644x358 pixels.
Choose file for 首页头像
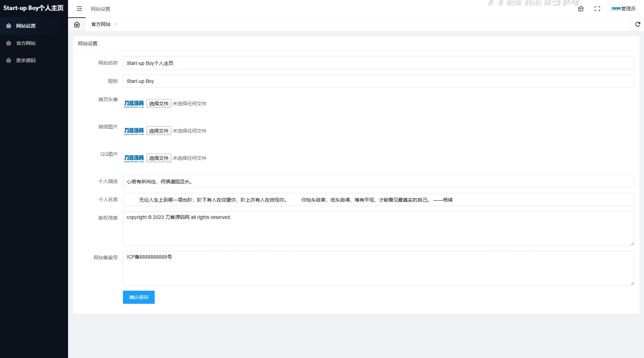point(159,104)
